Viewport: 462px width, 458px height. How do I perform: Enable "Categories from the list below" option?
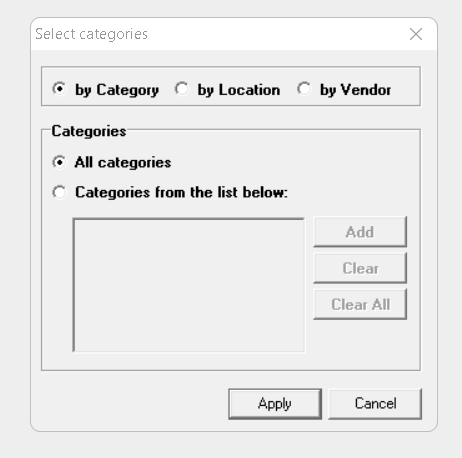[59, 192]
